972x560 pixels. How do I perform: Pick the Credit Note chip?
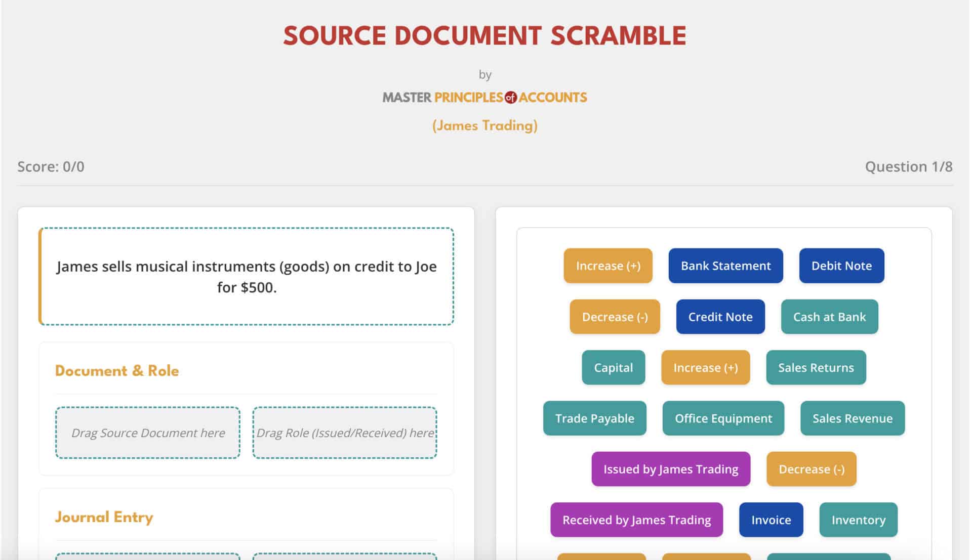pos(720,317)
